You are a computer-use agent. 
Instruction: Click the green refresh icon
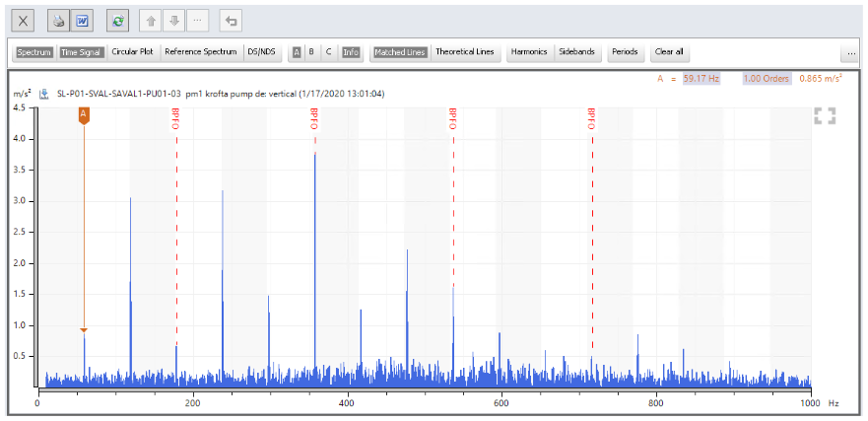118,20
